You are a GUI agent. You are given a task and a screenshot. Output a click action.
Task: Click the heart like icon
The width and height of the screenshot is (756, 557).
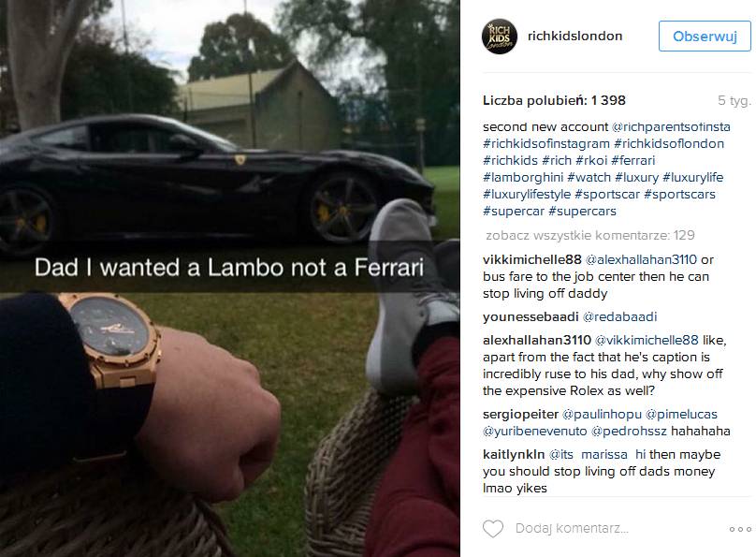tap(493, 529)
